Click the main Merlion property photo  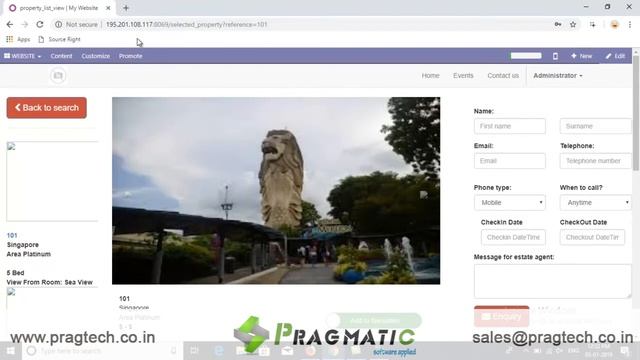pos(276,191)
